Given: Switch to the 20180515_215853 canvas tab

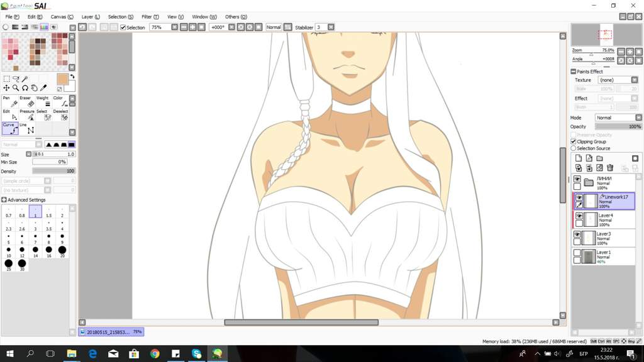Looking at the screenshot, I should coord(111,332).
